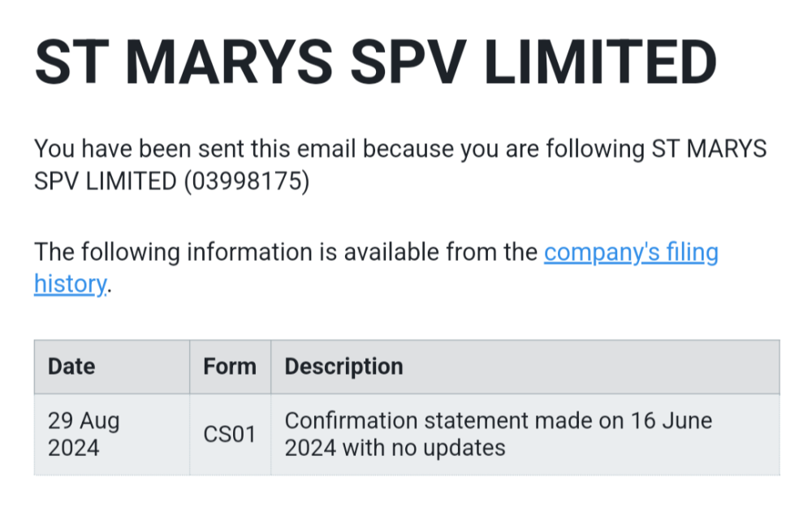
Task: Click the Description column header
Action: (343, 367)
